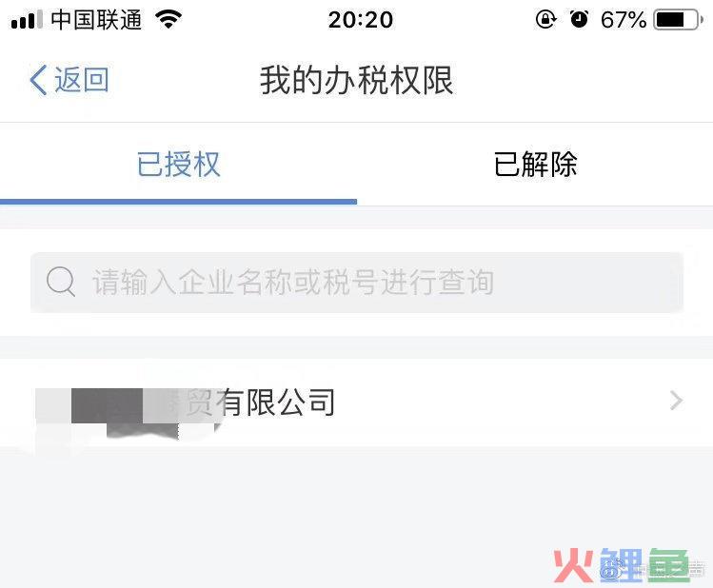This screenshot has height=588, width=713.
Task: Tap the alarm clock status icon
Action: (579, 20)
